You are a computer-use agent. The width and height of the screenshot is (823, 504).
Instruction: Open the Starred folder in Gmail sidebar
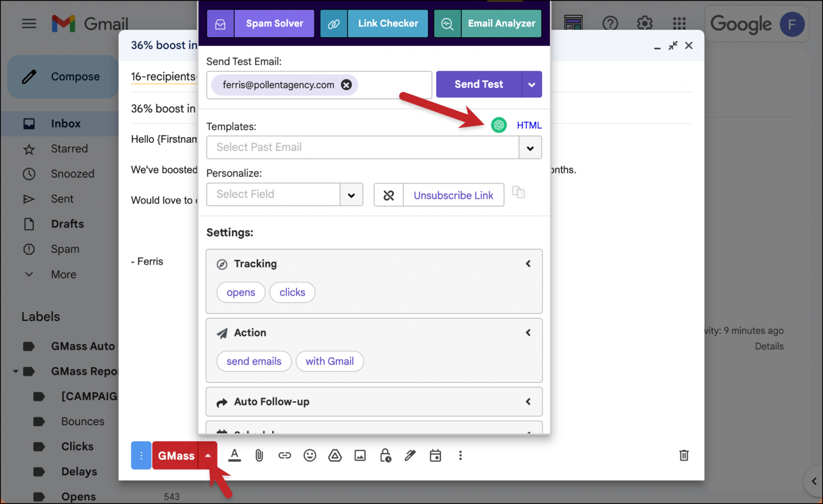(69, 148)
